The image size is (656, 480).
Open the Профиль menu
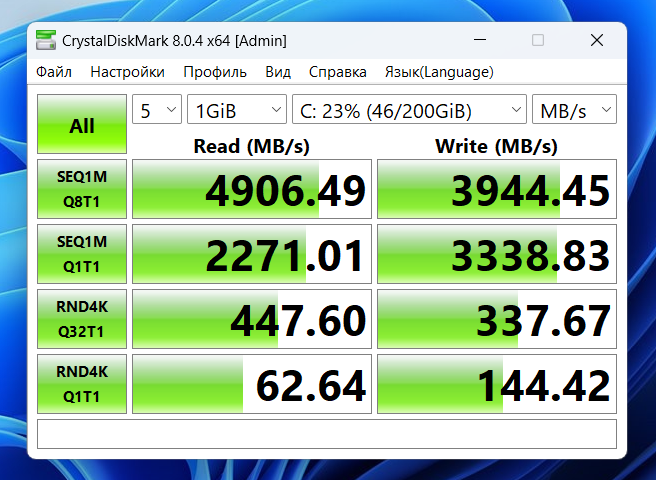point(215,72)
